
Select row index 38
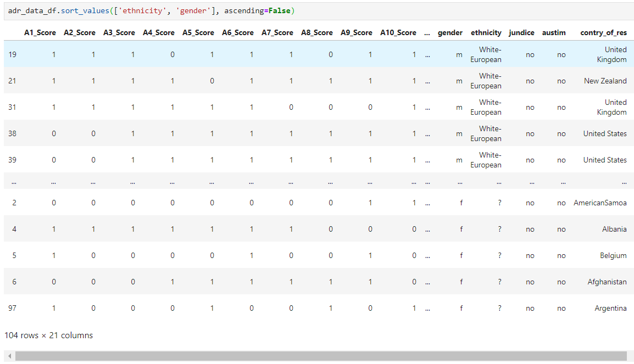(x=13, y=133)
